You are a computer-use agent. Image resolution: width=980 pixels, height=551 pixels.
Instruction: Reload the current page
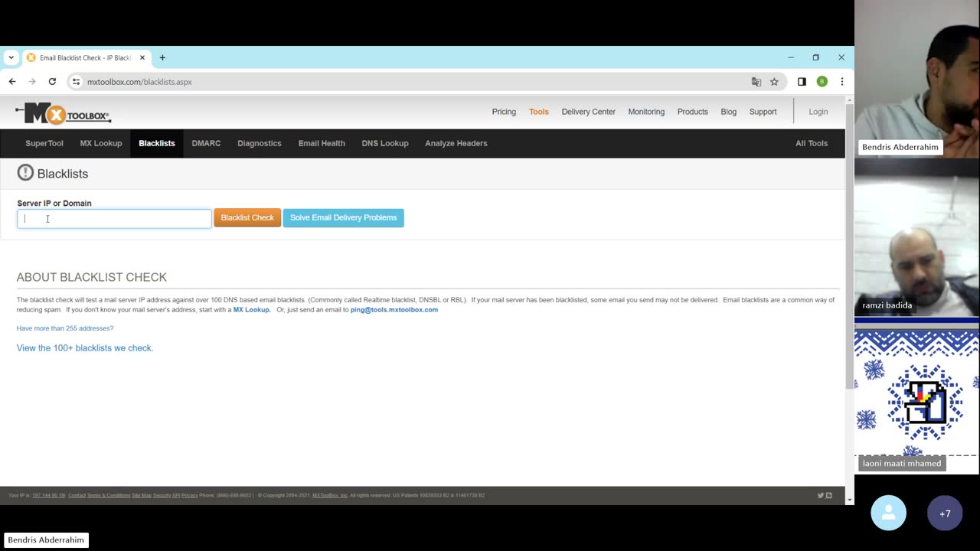pos(52,81)
